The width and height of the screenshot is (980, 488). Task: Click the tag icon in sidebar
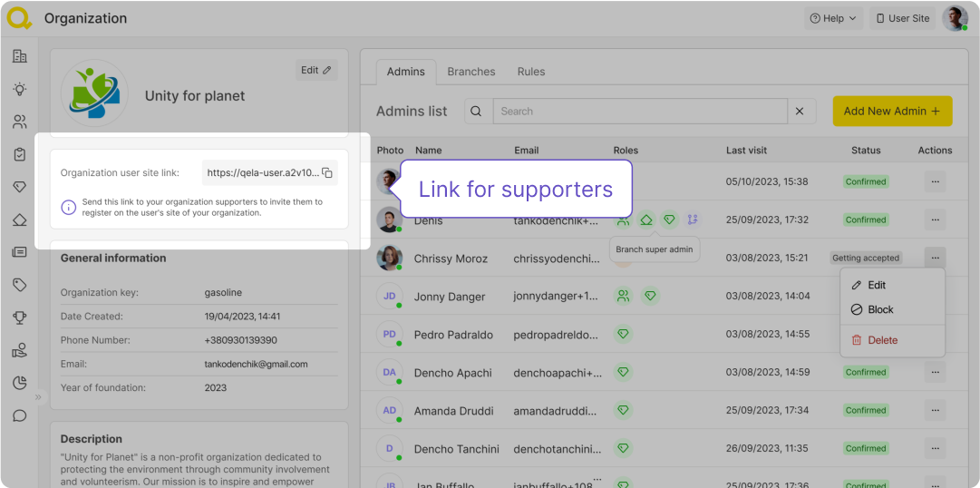pyautogui.click(x=19, y=285)
